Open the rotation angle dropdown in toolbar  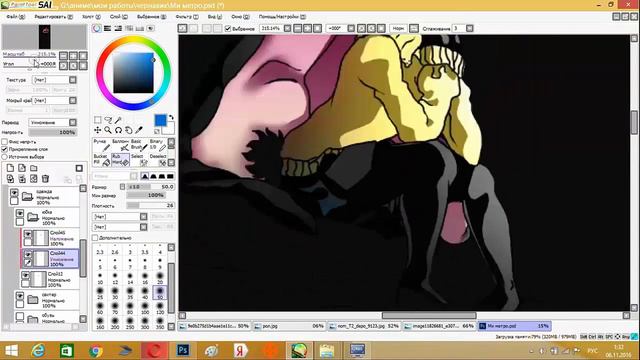(351, 29)
